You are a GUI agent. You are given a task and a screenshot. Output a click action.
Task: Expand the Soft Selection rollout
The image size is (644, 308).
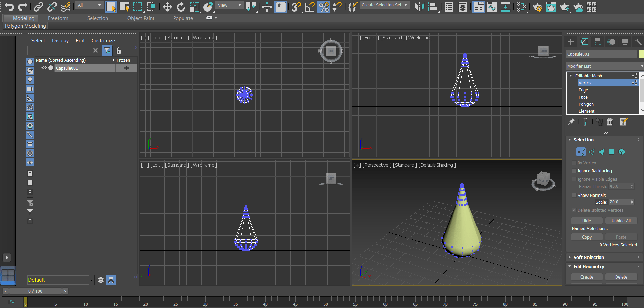pos(588,257)
